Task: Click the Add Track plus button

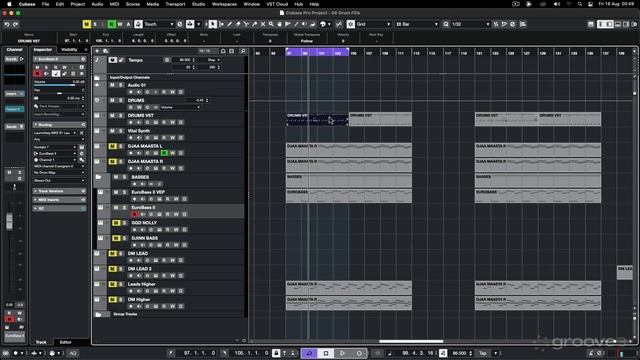Action: [x=98, y=51]
